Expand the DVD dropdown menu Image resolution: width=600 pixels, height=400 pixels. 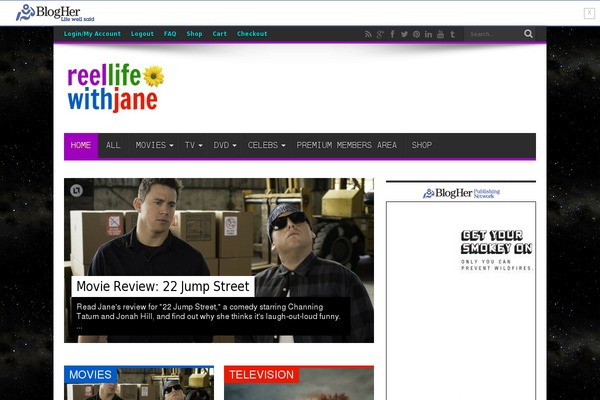tap(225, 145)
